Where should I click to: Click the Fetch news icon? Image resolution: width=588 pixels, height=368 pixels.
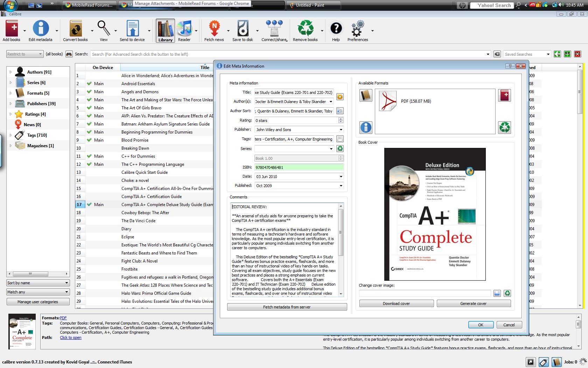click(x=214, y=29)
